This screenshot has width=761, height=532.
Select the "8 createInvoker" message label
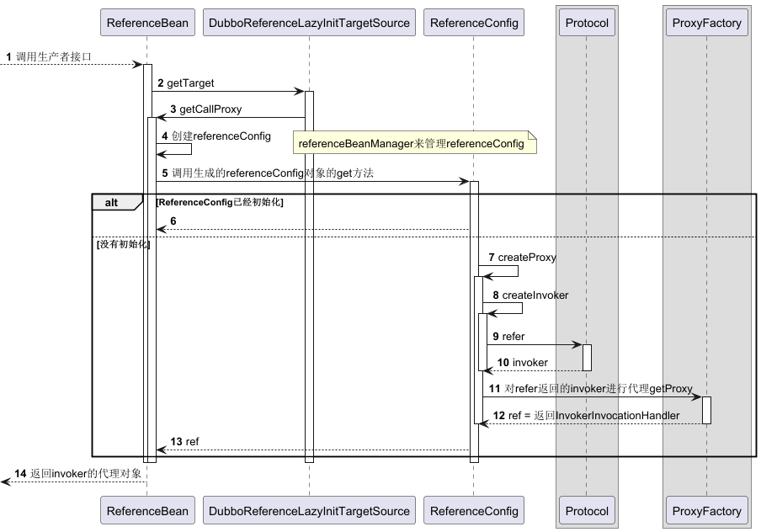(x=530, y=295)
